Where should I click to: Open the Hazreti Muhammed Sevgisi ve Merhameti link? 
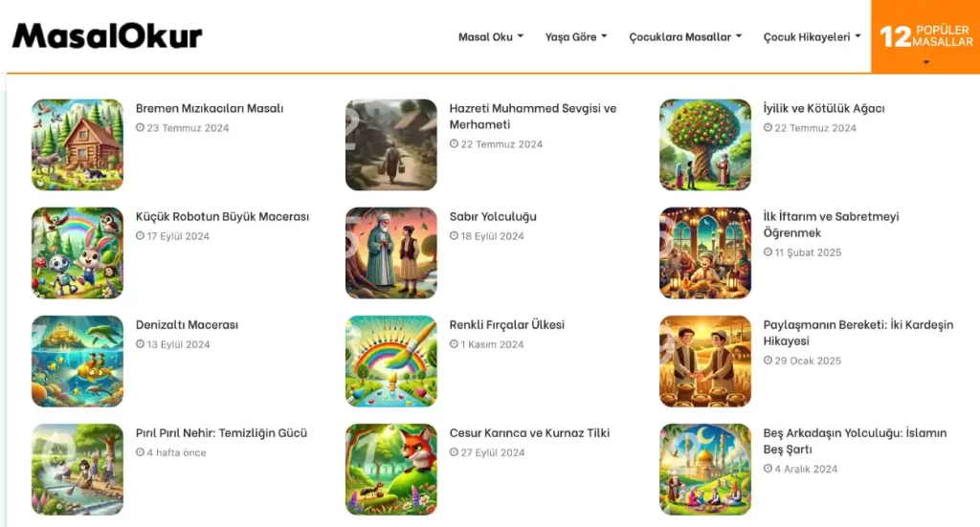(x=532, y=116)
